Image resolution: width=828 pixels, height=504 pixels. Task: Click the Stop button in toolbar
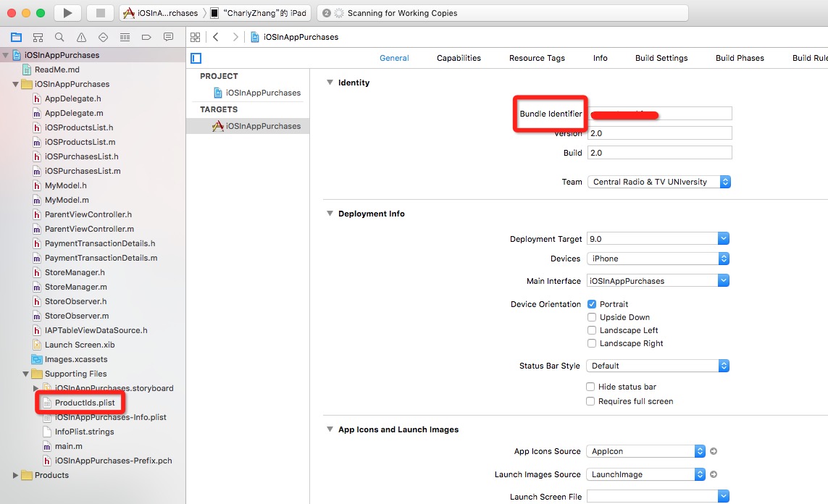click(x=100, y=13)
